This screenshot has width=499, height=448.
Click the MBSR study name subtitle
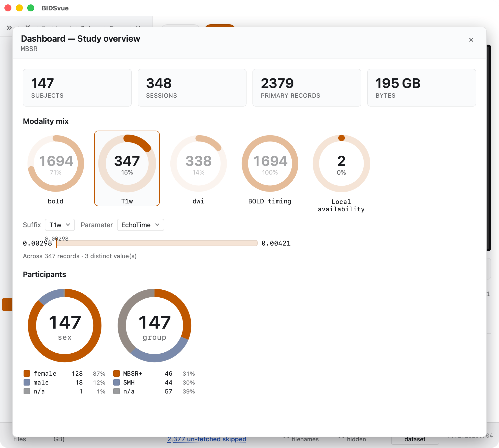[29, 49]
